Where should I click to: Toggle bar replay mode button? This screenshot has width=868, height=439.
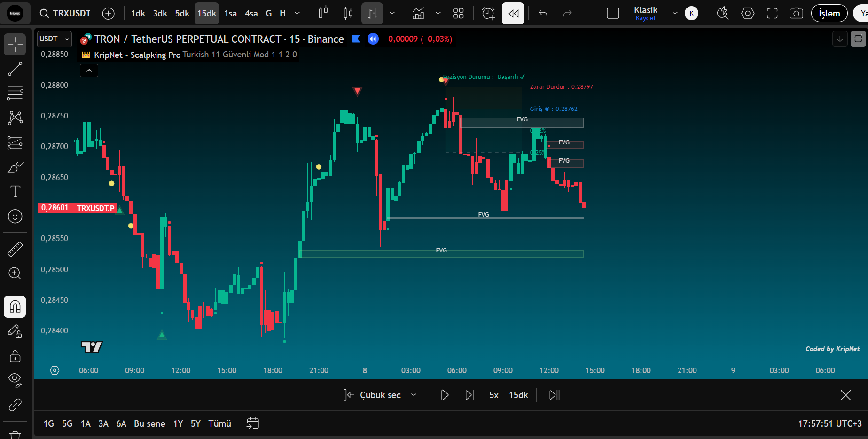[513, 14]
